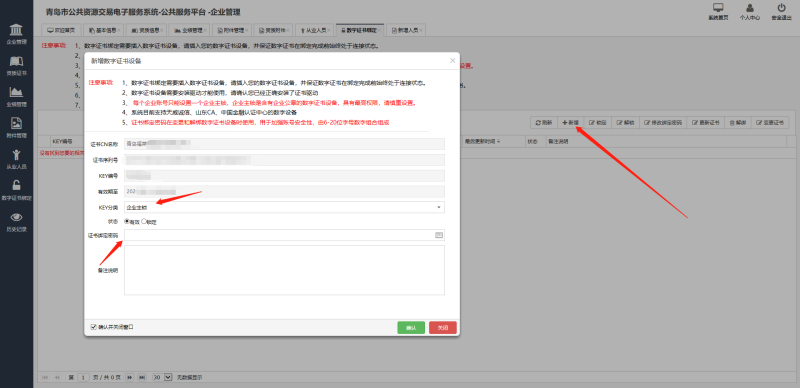Switch to the 基本信息 tab
This screenshot has width=800, height=388.
103,30
